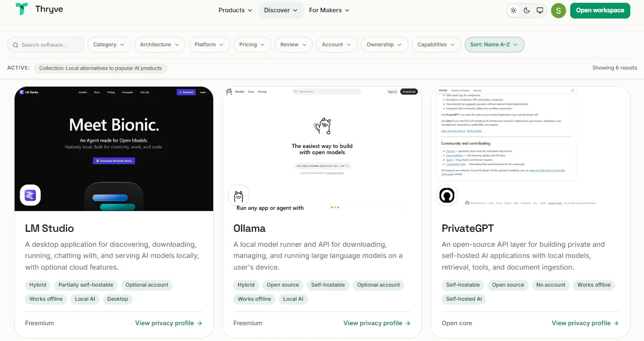
Task: Click the No account tag on PrivateGPT
Action: (x=551, y=285)
